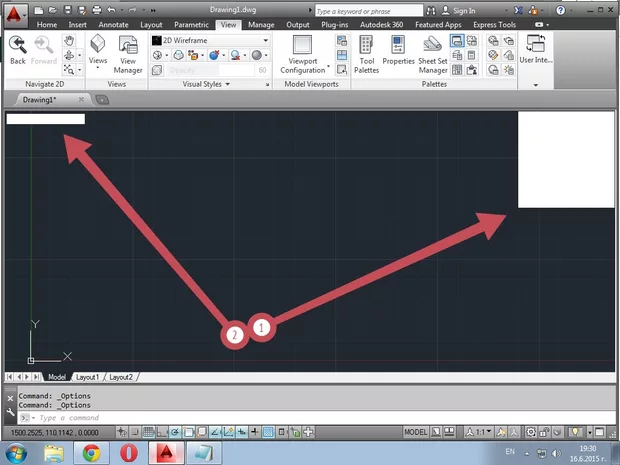Click the Plot printer icon
Screen dimensions: 620x465
click(x=97, y=10)
